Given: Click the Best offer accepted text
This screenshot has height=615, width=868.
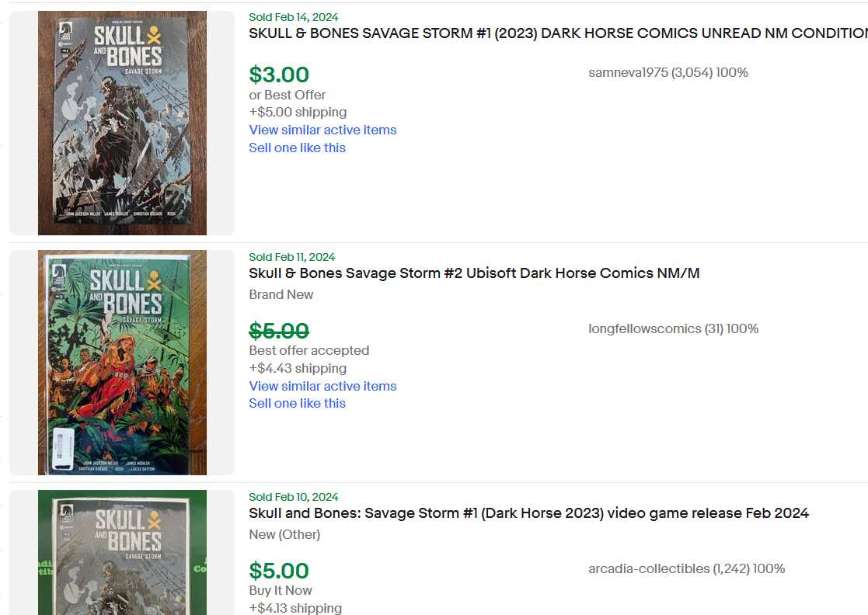Looking at the screenshot, I should tap(309, 351).
